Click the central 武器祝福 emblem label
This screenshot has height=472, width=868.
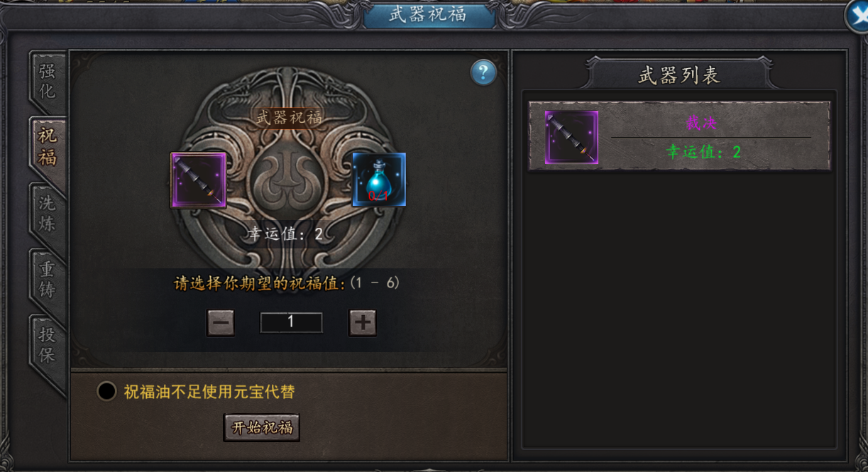(x=289, y=117)
